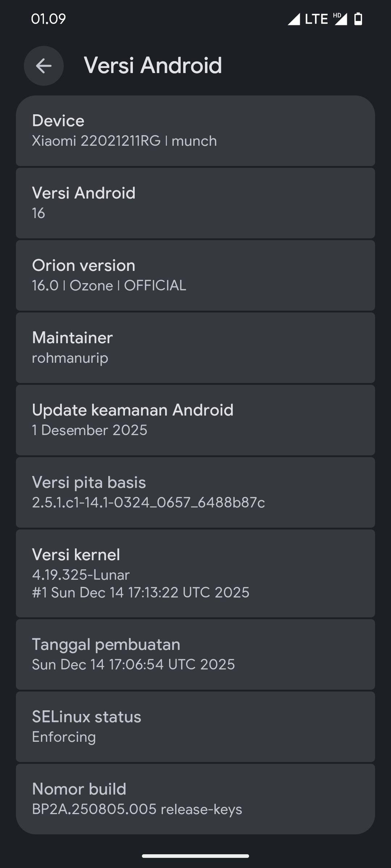Tap the Tanggal pembuatan entry
Image resolution: width=391 pixels, height=868 pixels.
(x=195, y=654)
